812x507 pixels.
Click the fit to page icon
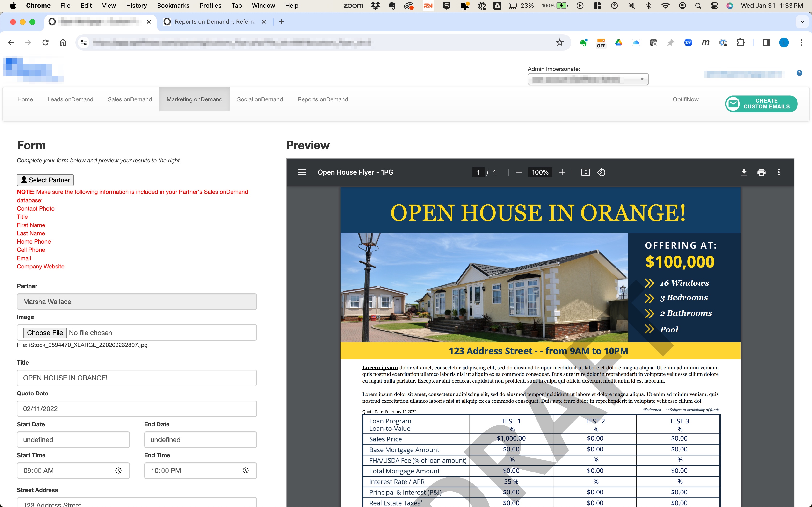click(x=586, y=172)
